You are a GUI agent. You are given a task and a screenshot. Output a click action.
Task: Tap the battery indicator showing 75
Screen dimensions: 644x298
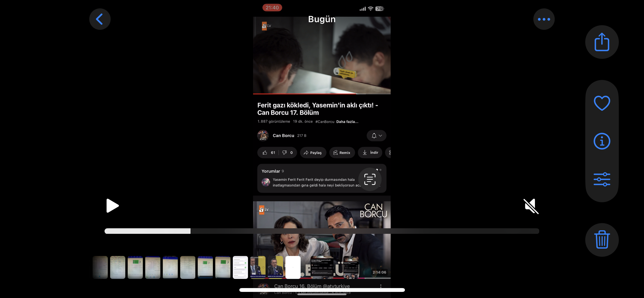(379, 9)
